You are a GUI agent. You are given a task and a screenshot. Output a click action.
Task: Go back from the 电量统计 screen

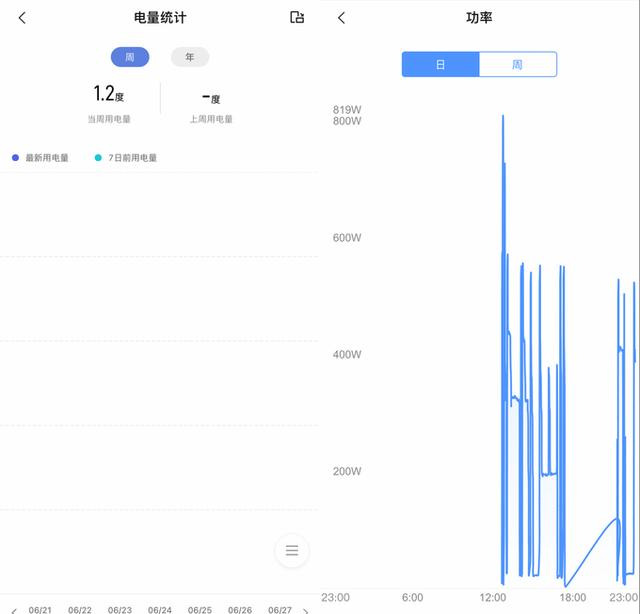[22, 18]
